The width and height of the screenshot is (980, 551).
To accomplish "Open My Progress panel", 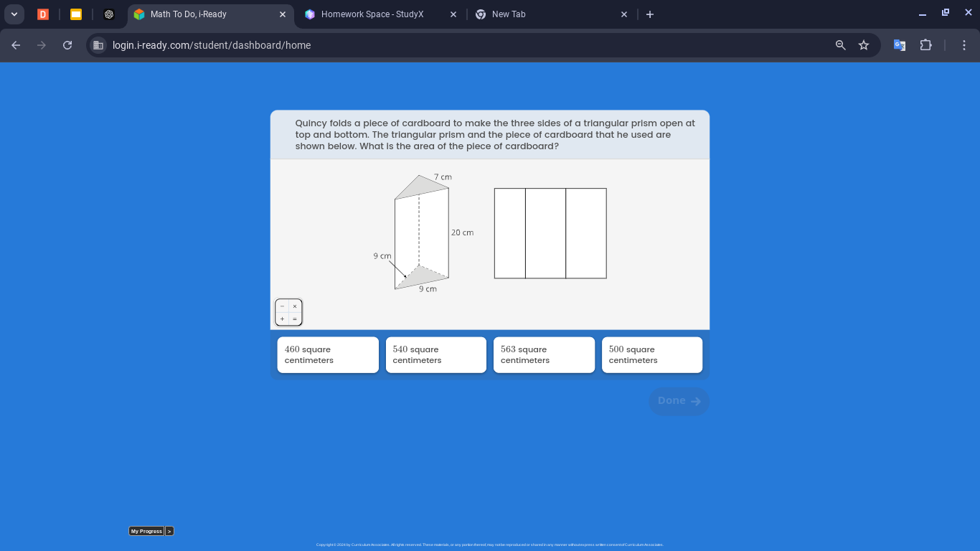I will point(146,531).
